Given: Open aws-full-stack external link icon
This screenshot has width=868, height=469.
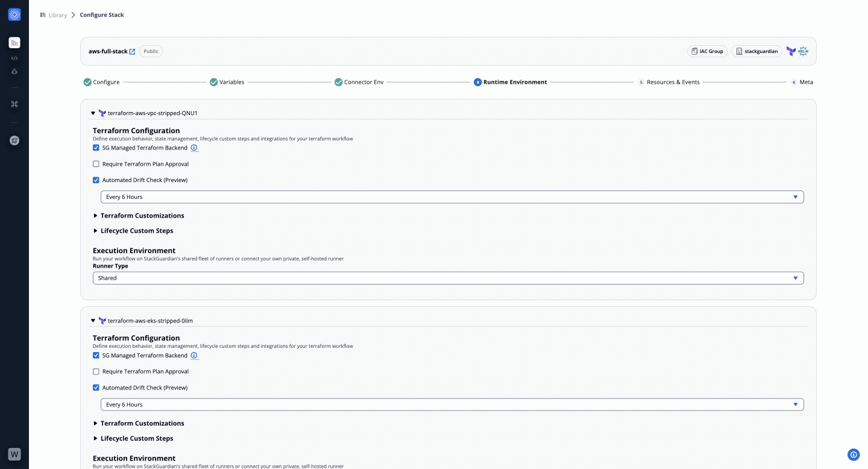Looking at the screenshot, I should (x=133, y=52).
